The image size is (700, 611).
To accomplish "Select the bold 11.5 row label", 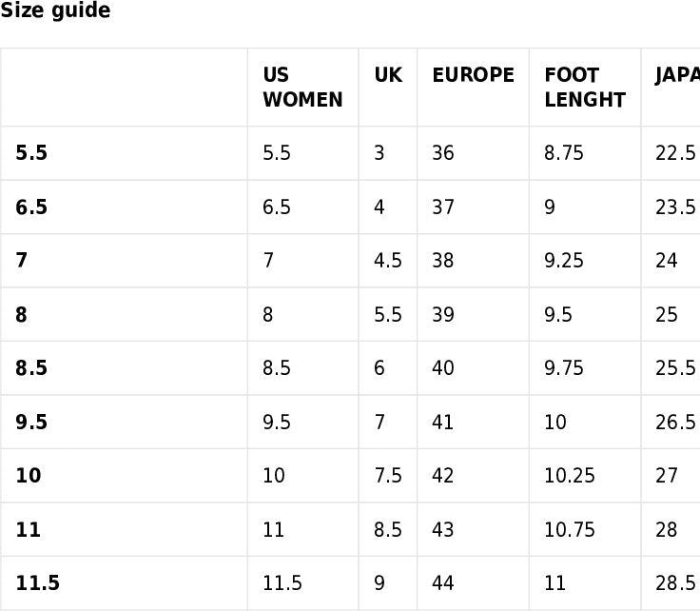I will [x=37, y=582].
